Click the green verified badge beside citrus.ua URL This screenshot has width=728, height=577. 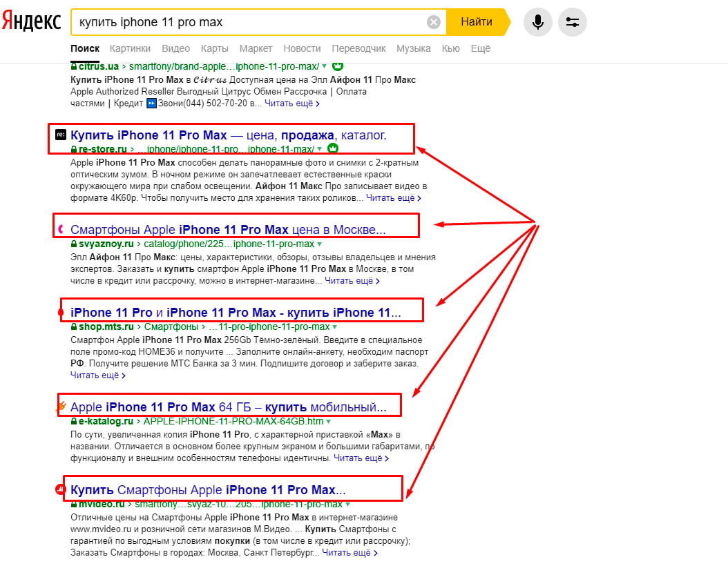pos(338,66)
